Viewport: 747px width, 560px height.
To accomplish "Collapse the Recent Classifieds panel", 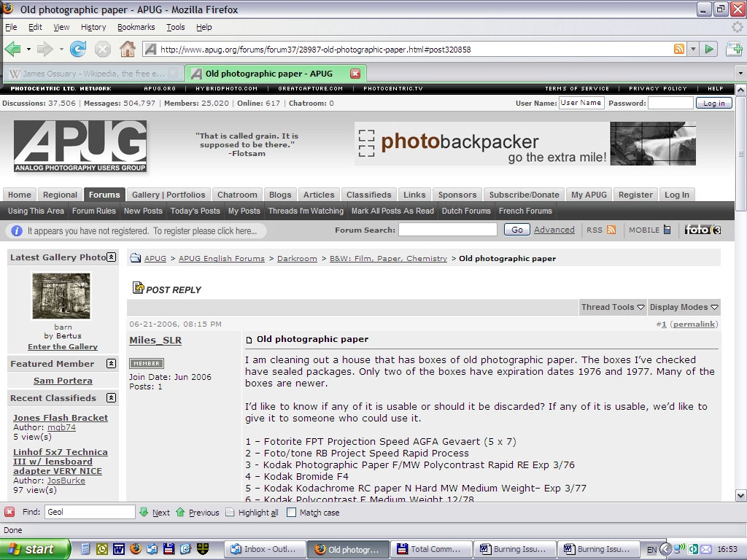I will pyautogui.click(x=111, y=397).
